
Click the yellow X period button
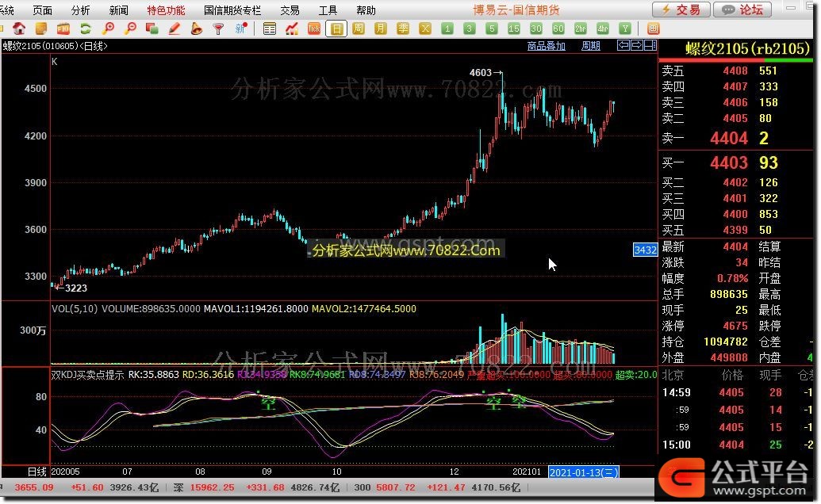point(425,29)
